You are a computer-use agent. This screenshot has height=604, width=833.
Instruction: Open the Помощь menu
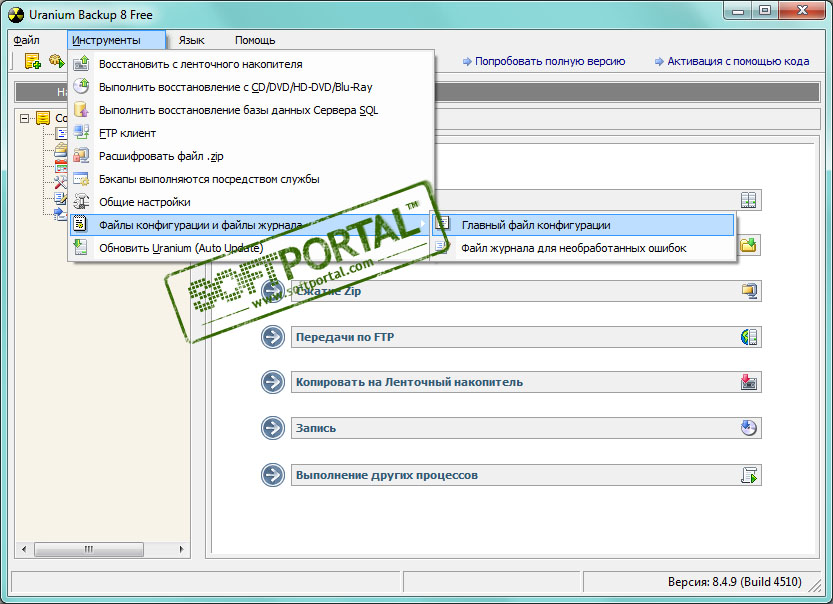tap(255, 40)
